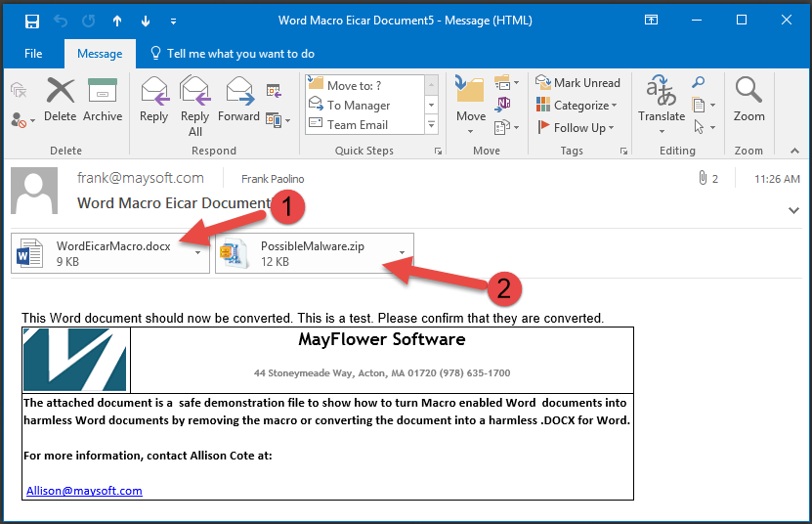The height and width of the screenshot is (524, 812).
Task: Open the WordEicarMacro.docx attachment dropdown arrow
Action: (197, 253)
